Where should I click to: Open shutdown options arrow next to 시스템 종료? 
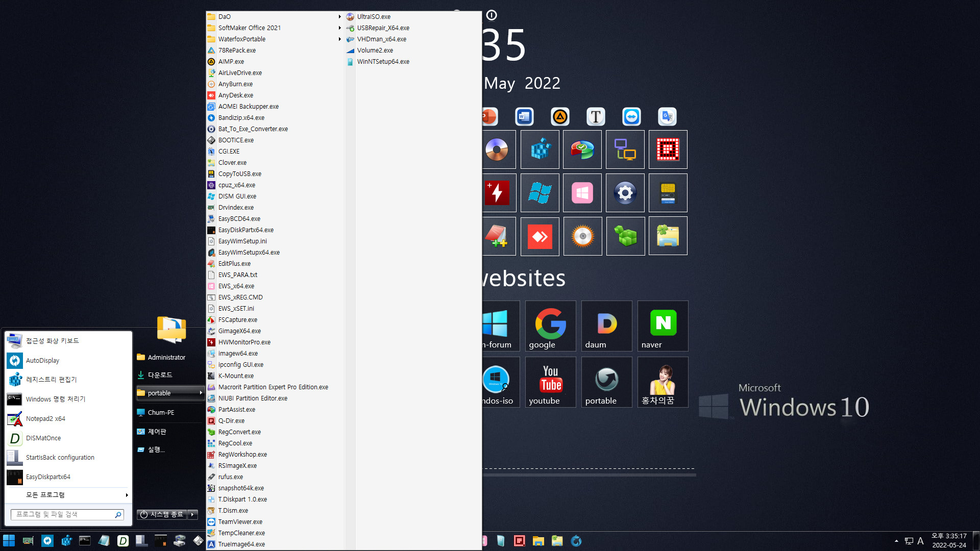[193, 514]
